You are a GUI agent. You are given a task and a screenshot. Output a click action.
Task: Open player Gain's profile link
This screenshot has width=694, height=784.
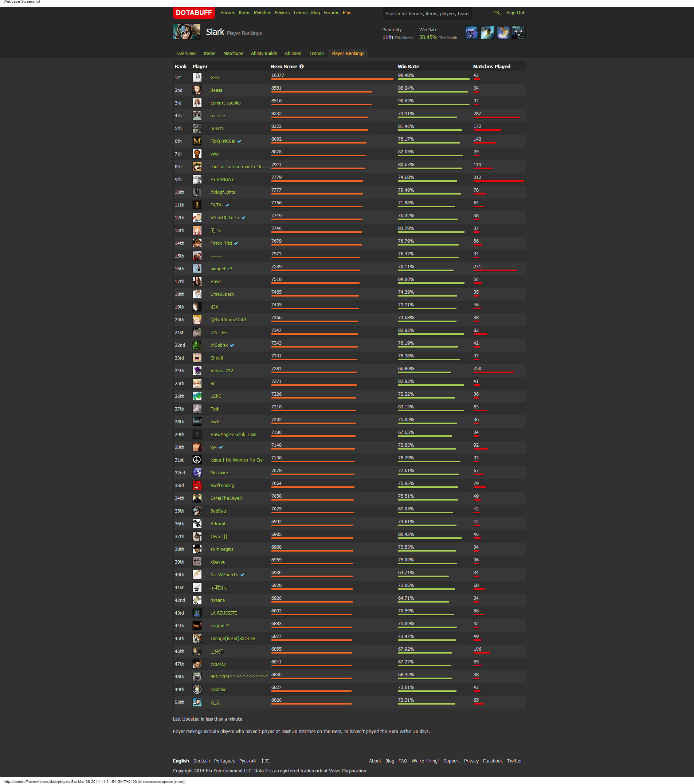pos(215,78)
